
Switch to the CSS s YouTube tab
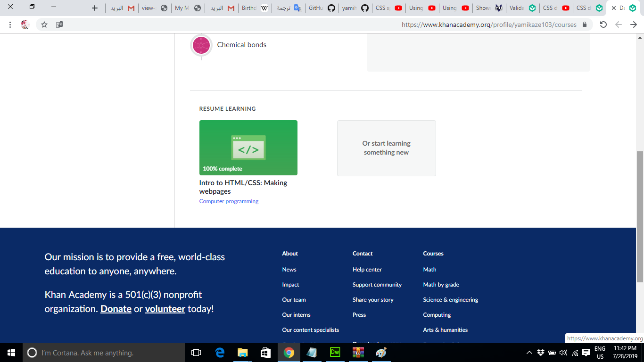[388, 8]
